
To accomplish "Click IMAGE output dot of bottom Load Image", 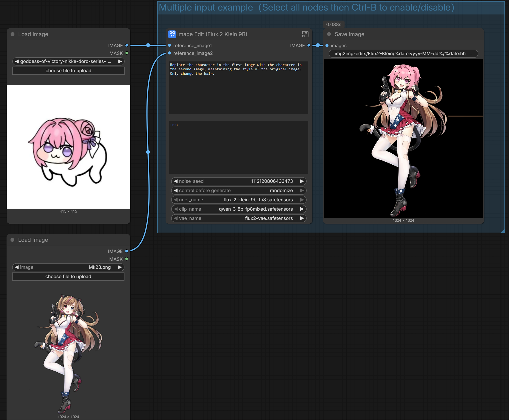I will 127,251.
